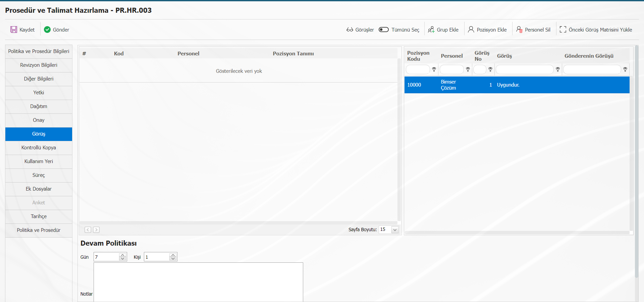The width and height of the screenshot is (644, 302).
Task: Open the Dağıtım tab
Action: point(39,106)
